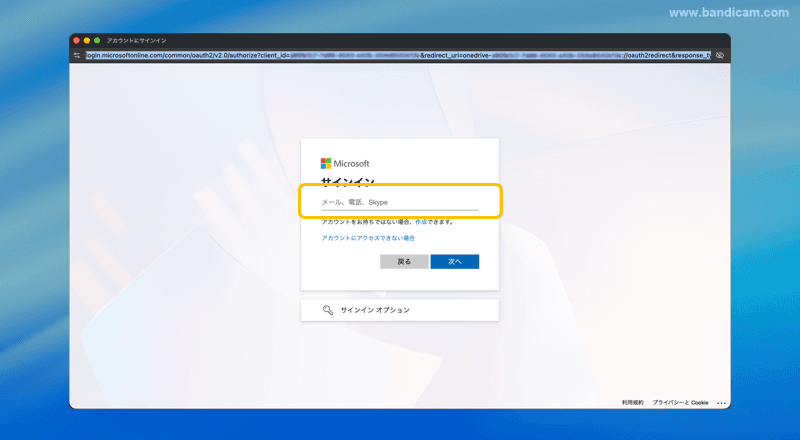Open サインイン オプション panel
This screenshot has width=800, height=440.
[399, 310]
